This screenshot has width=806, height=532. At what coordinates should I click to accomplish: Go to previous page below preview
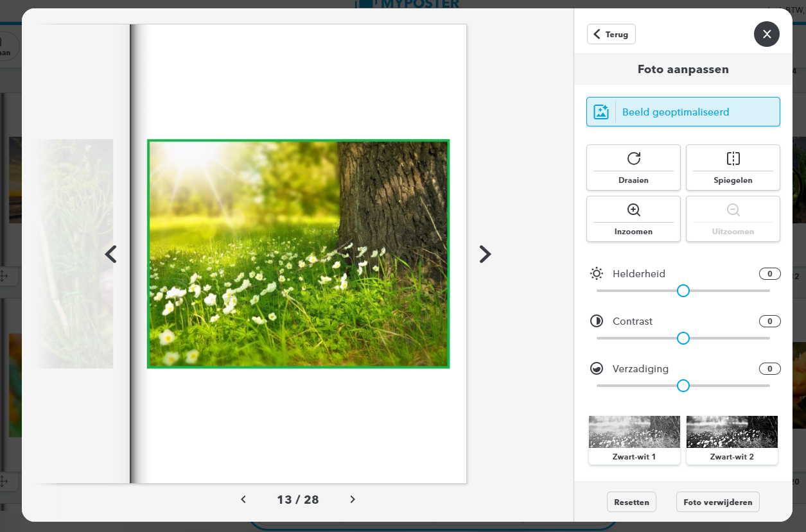(x=243, y=499)
